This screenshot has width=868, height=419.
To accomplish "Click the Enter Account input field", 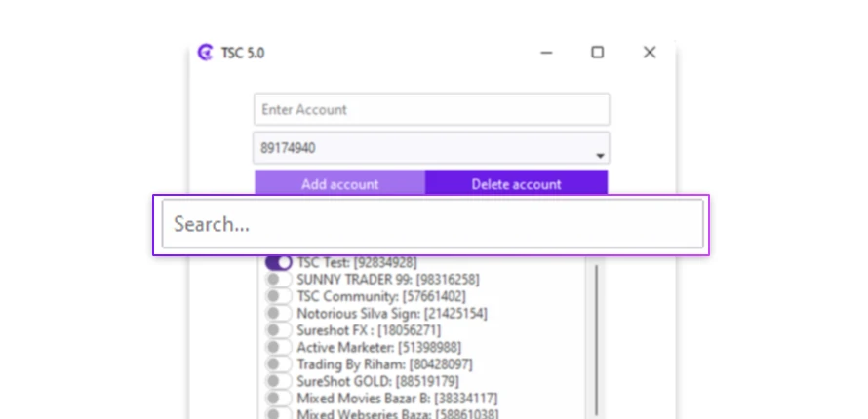I will [431, 110].
